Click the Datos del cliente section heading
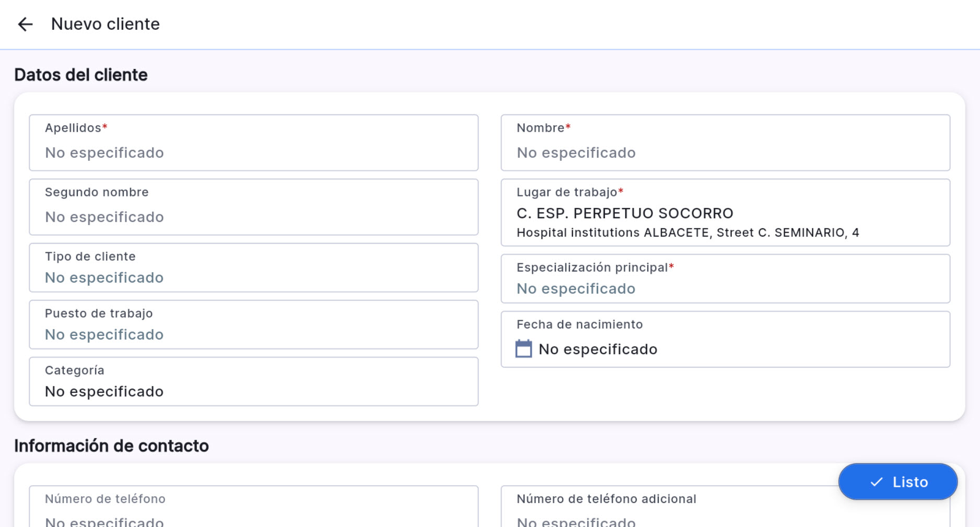 tap(81, 75)
